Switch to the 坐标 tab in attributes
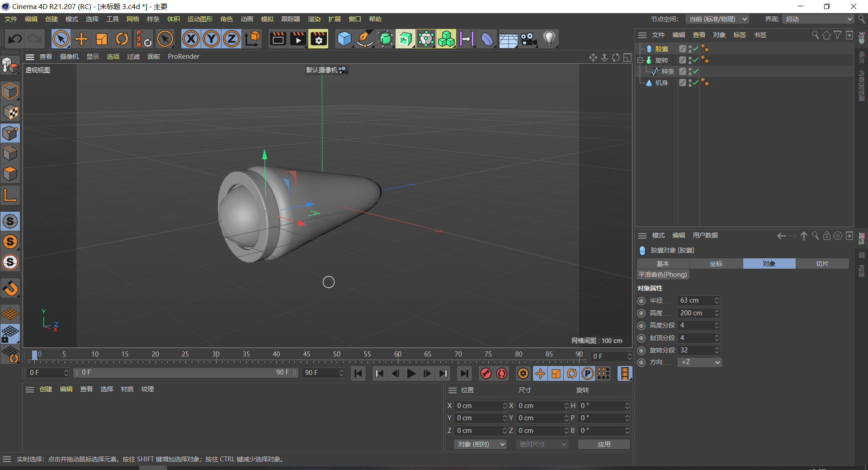Viewport: 868px width, 470px height. (x=716, y=264)
